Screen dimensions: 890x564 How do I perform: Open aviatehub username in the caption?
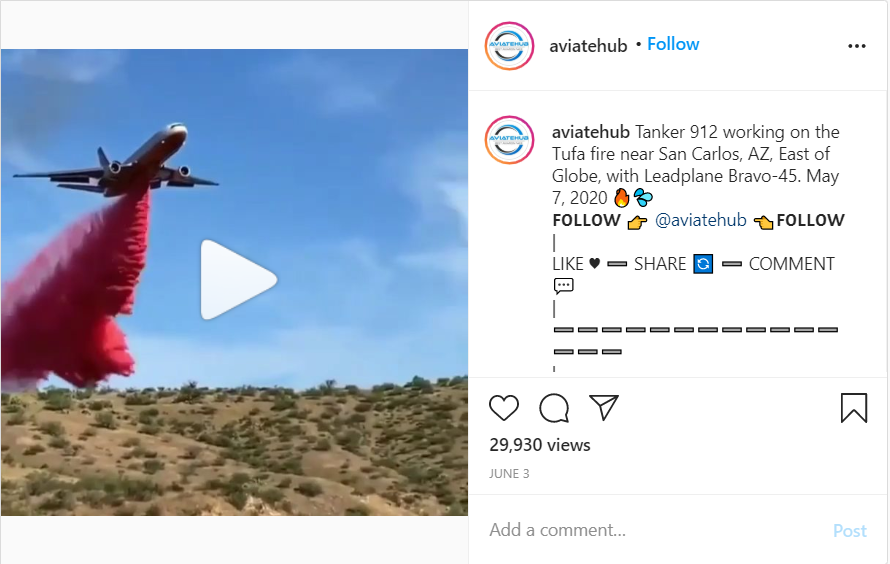pos(590,132)
